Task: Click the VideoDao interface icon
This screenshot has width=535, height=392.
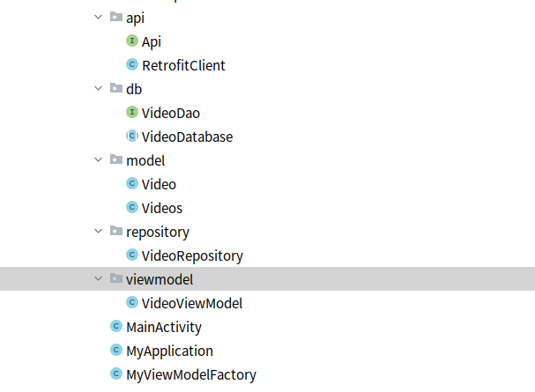Action: [x=132, y=113]
